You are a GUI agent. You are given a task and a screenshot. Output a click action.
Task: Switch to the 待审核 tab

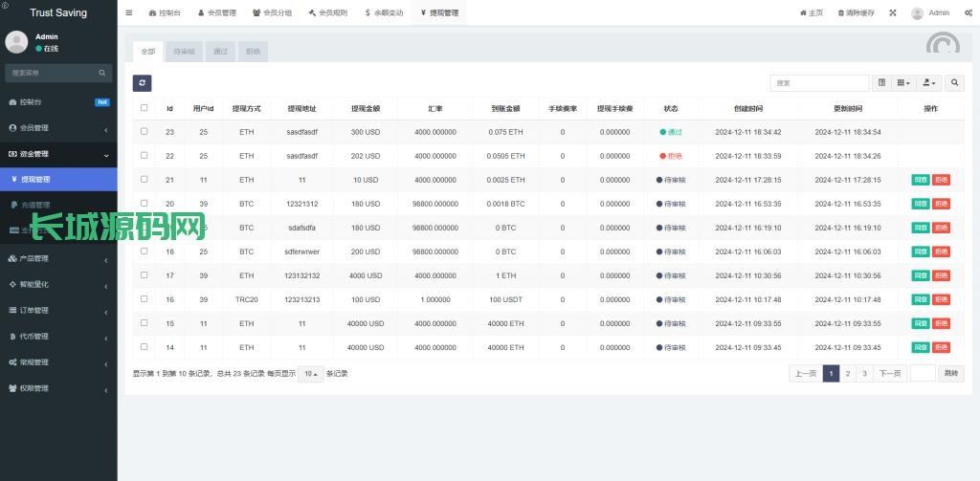184,52
